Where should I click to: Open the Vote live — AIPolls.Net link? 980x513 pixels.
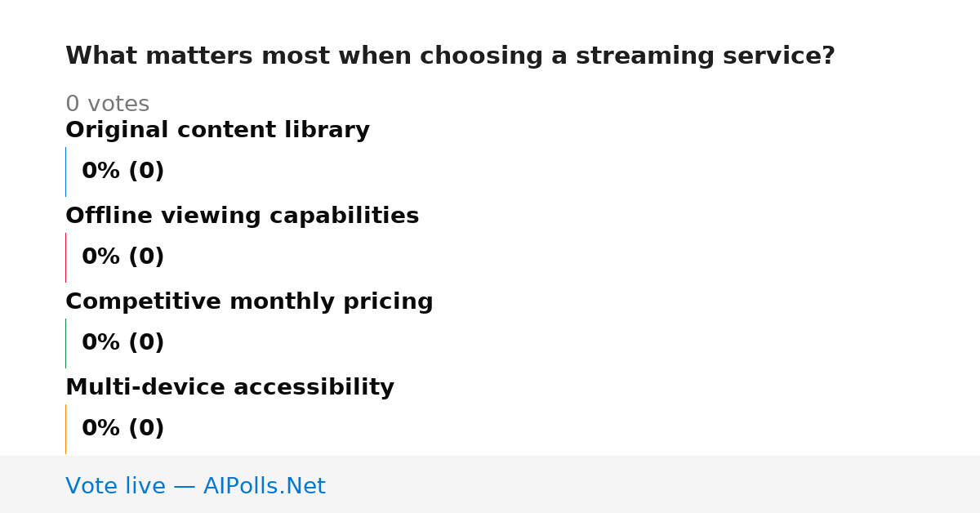[x=195, y=487]
